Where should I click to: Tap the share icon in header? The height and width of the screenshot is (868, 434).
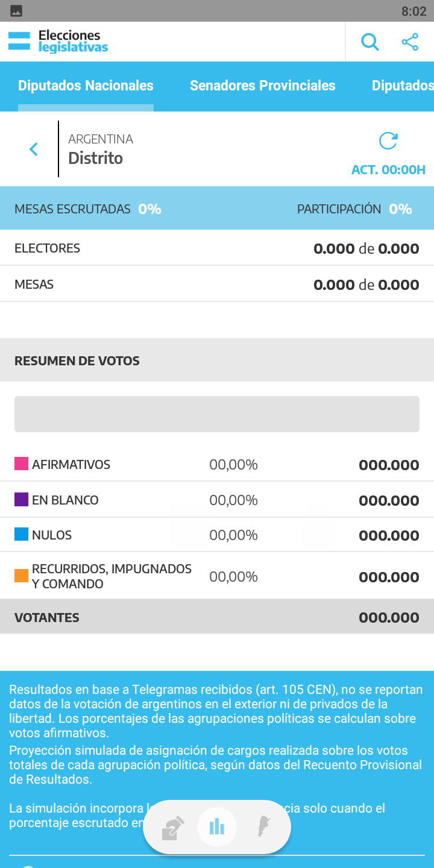click(x=410, y=42)
